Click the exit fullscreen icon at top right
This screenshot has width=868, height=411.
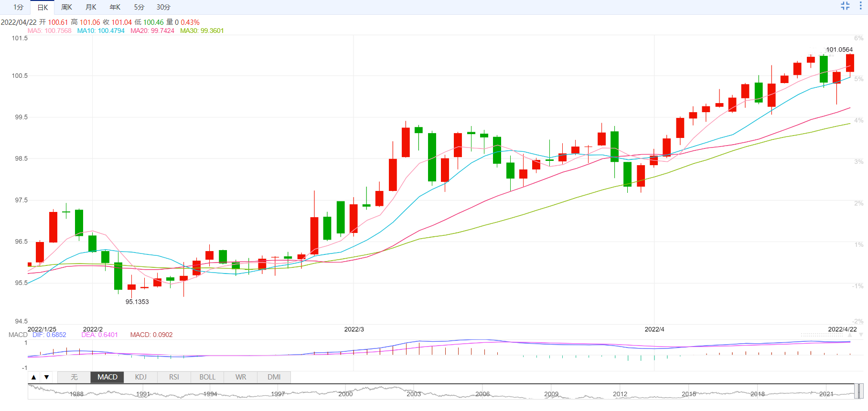tap(845, 6)
